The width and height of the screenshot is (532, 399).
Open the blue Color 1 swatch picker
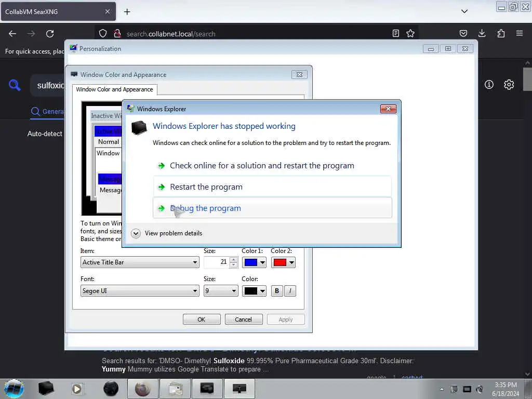point(254,262)
